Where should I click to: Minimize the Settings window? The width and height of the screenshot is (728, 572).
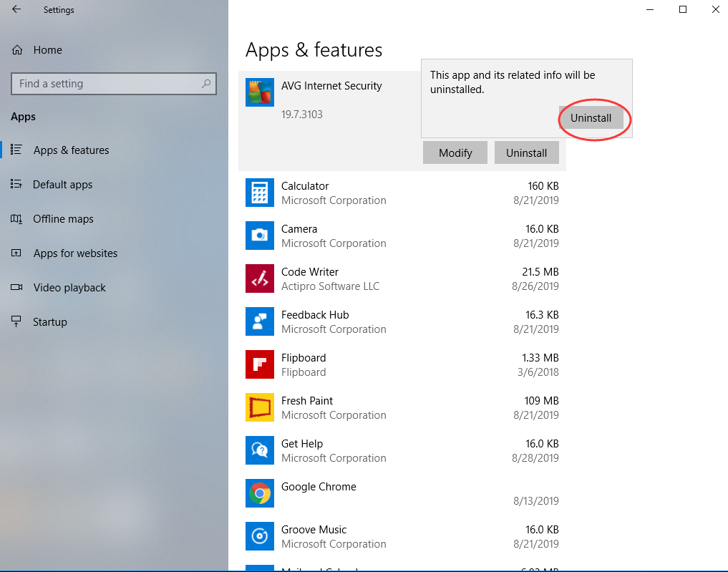[650, 9]
